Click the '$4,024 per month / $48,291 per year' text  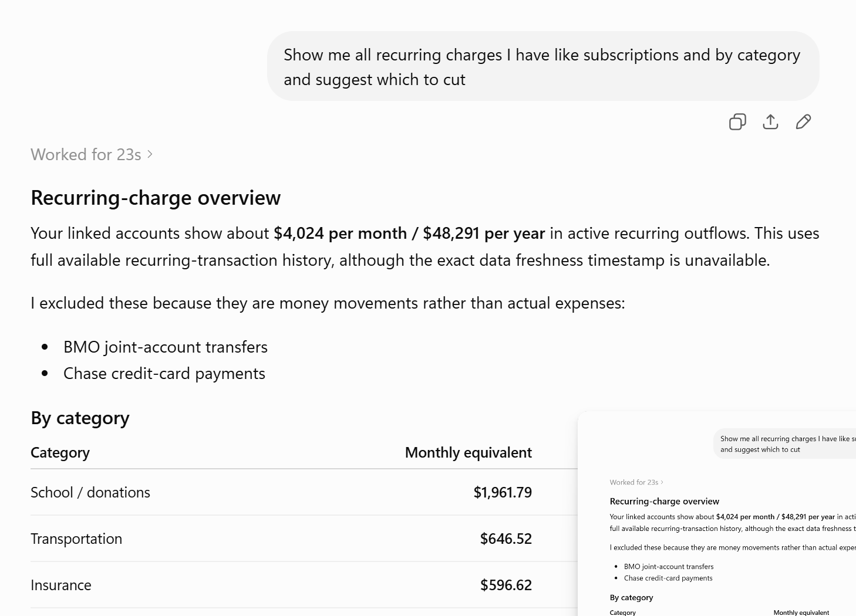click(x=409, y=233)
